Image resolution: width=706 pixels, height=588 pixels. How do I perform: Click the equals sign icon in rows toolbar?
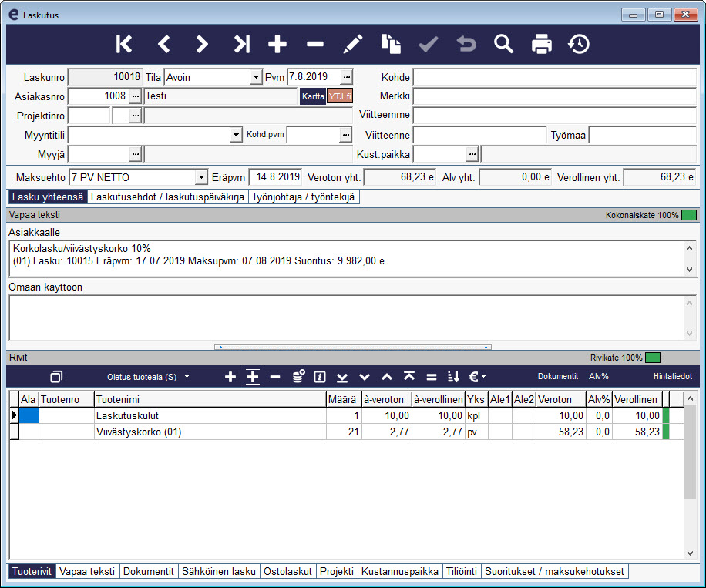pos(432,377)
